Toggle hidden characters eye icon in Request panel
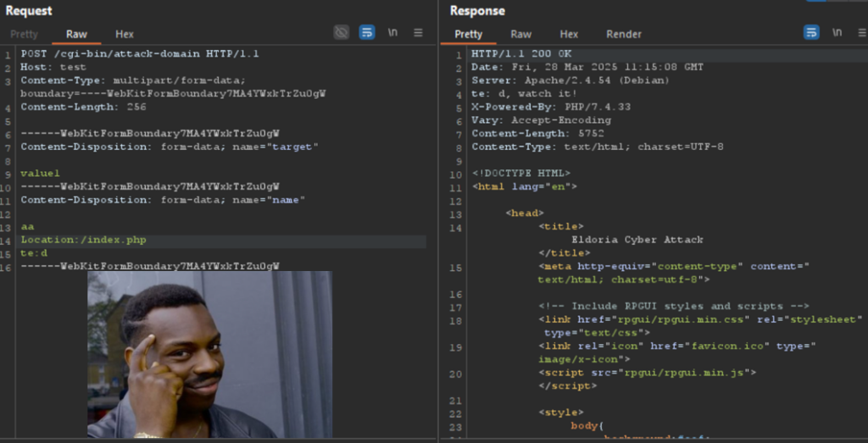 (x=341, y=33)
